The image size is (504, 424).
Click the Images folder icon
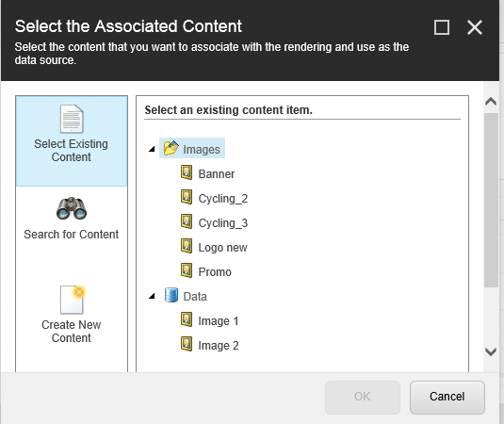click(171, 148)
